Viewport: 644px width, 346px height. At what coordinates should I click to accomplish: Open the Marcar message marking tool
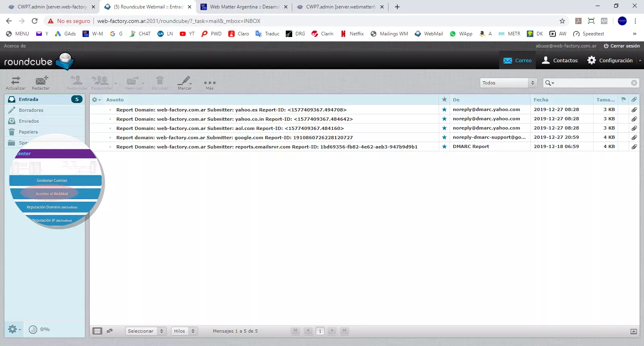pyautogui.click(x=185, y=82)
